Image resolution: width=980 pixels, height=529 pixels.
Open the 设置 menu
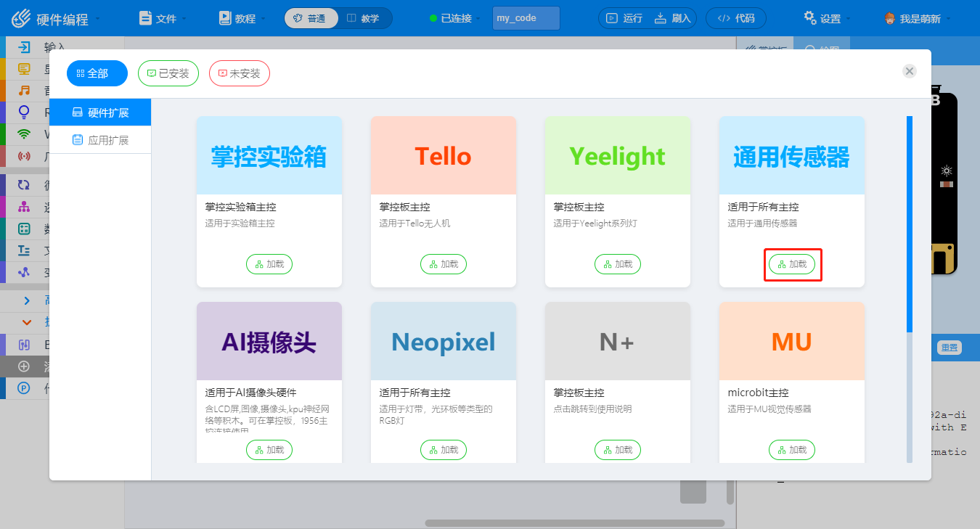point(828,18)
